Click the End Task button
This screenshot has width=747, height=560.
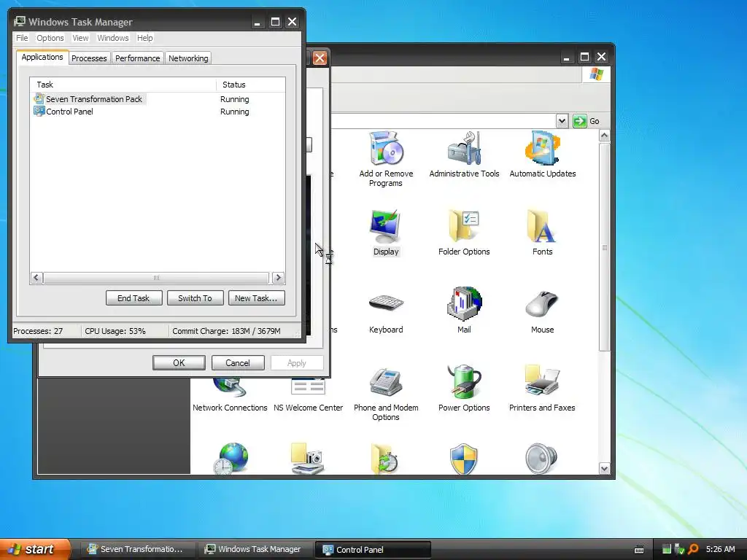coord(134,298)
